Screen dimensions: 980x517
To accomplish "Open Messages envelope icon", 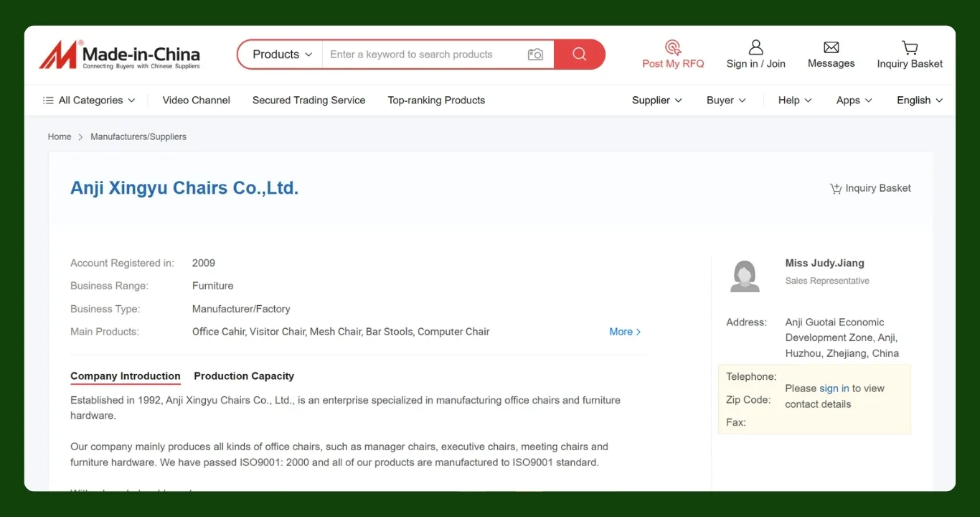I will (x=831, y=47).
